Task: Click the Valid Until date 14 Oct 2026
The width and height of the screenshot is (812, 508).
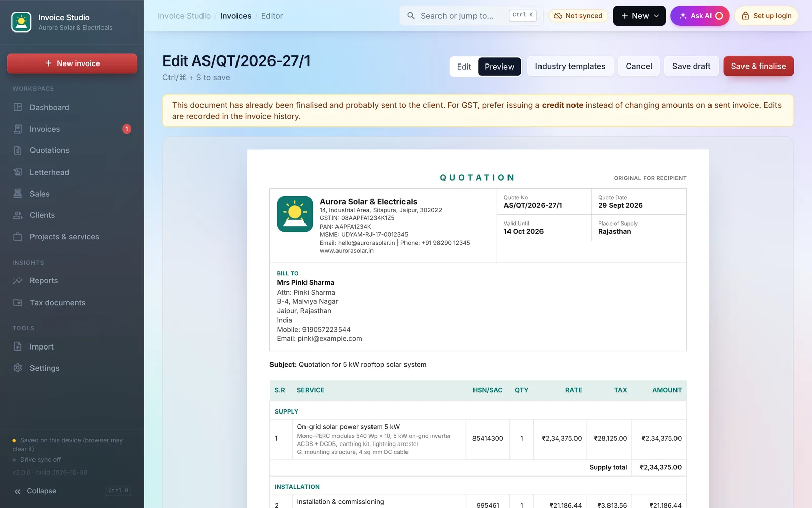Action: click(523, 231)
